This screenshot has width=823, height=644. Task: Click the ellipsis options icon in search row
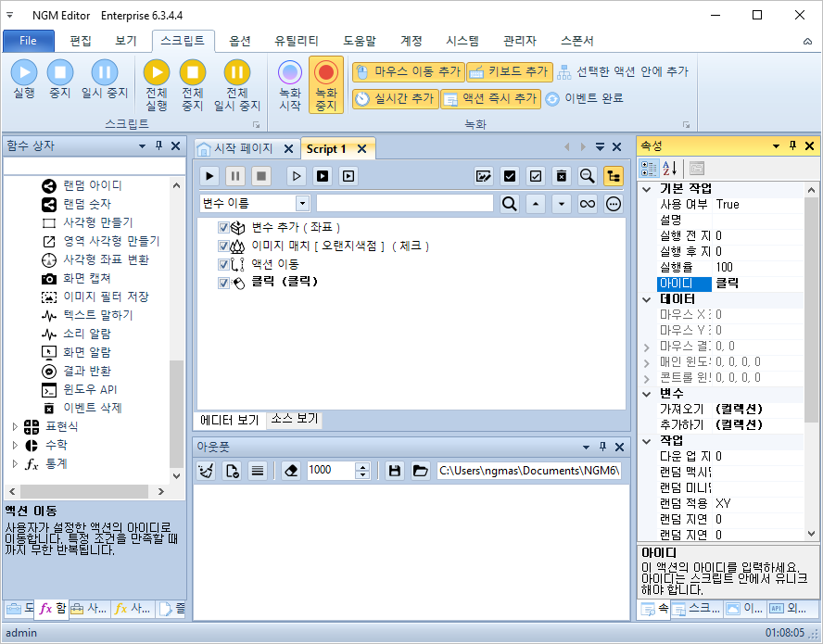pyautogui.click(x=613, y=203)
